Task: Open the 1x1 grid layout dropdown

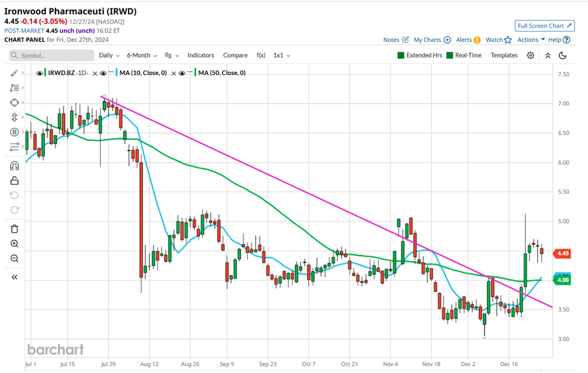Action: (282, 55)
